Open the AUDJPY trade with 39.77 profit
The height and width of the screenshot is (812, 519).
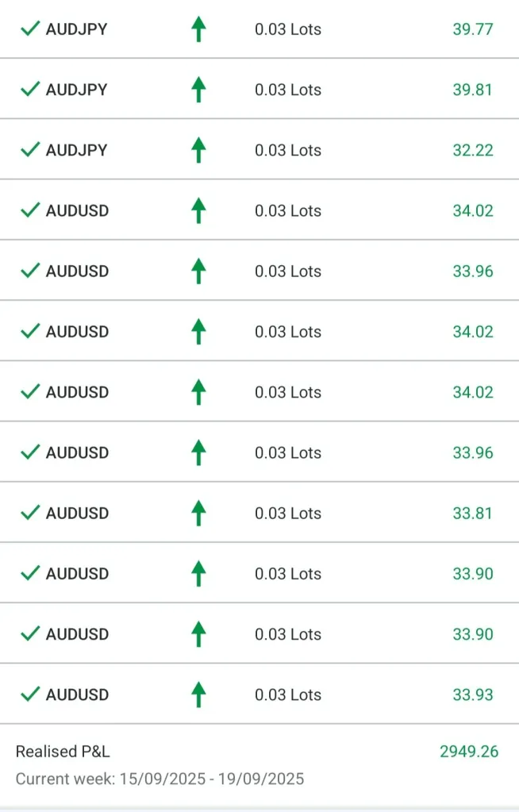pyautogui.click(x=76, y=29)
